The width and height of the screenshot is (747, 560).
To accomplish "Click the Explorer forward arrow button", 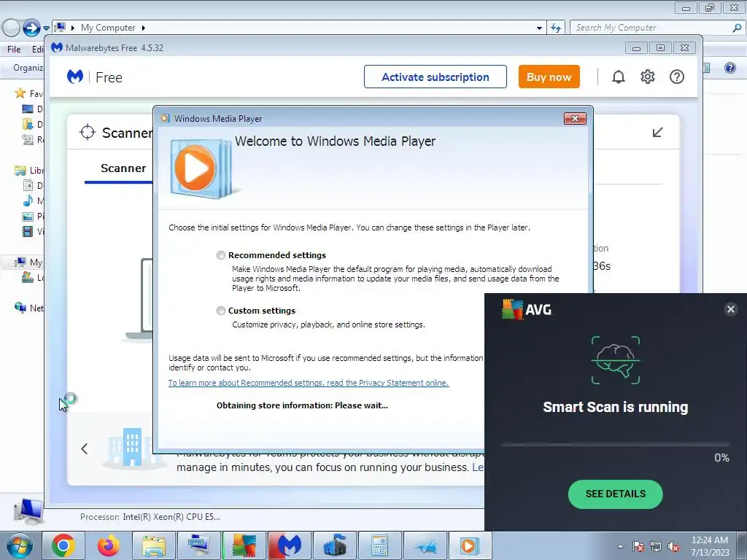I will click(x=31, y=28).
